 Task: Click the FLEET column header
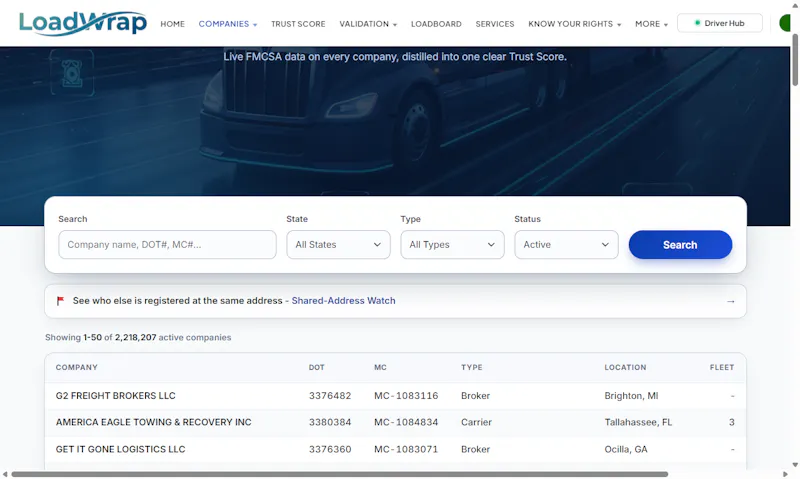click(x=721, y=367)
